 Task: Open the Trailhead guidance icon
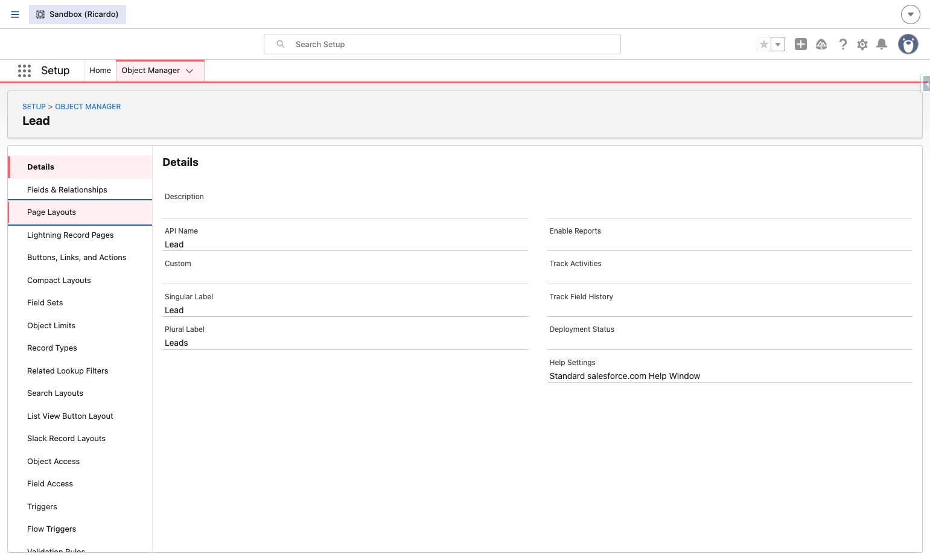click(x=821, y=44)
